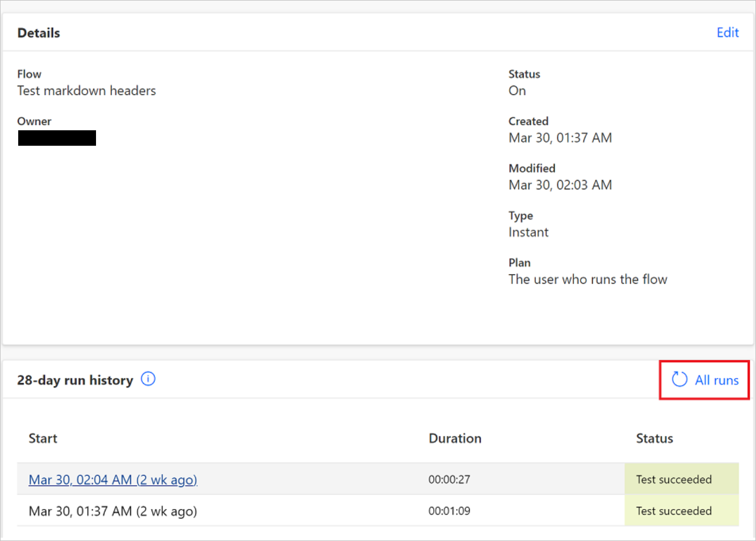The image size is (756, 541).
Task: Click the Plan description text
Action: tap(588, 279)
